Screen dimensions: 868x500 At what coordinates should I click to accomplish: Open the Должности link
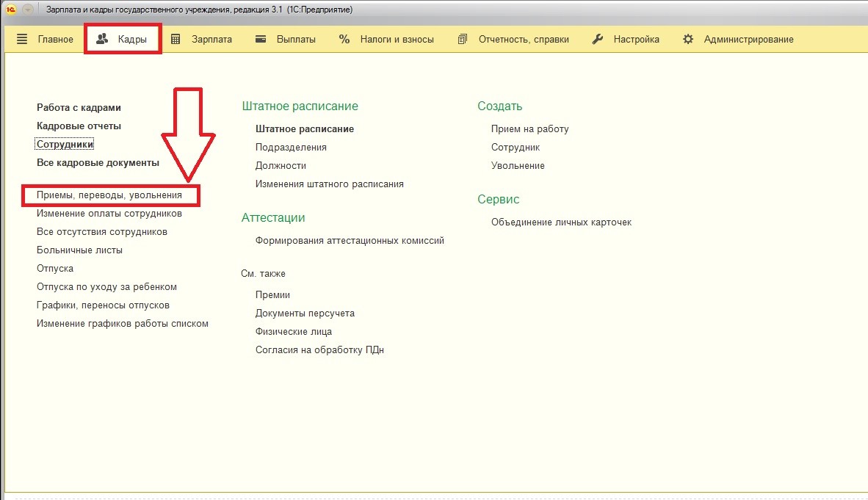pos(281,165)
